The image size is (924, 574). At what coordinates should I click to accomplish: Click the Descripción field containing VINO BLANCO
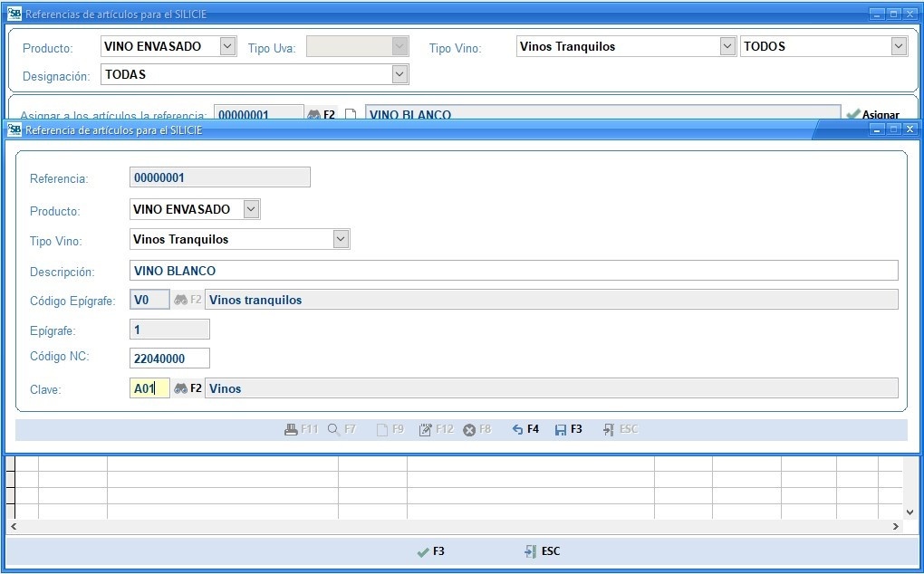(513, 271)
